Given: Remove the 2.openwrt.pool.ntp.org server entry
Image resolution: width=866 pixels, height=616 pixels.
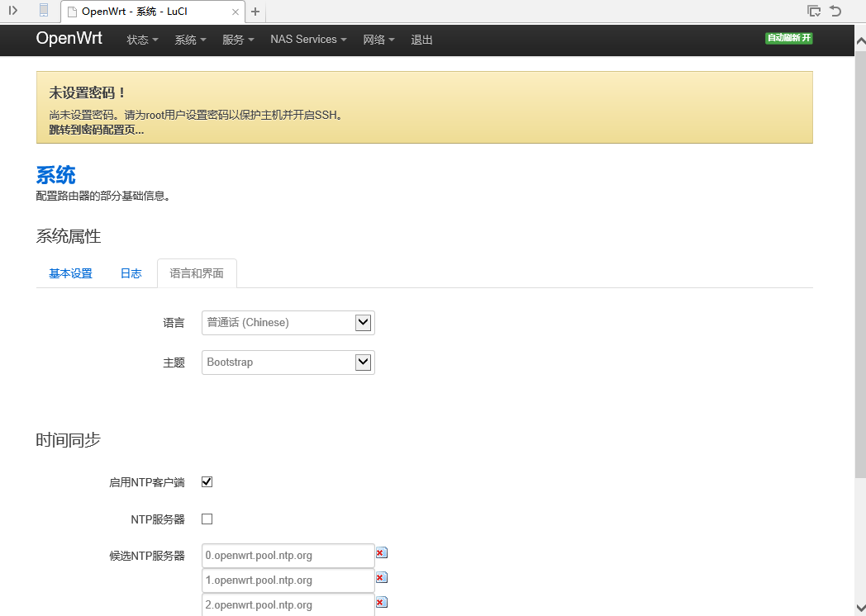Looking at the screenshot, I should point(381,602).
